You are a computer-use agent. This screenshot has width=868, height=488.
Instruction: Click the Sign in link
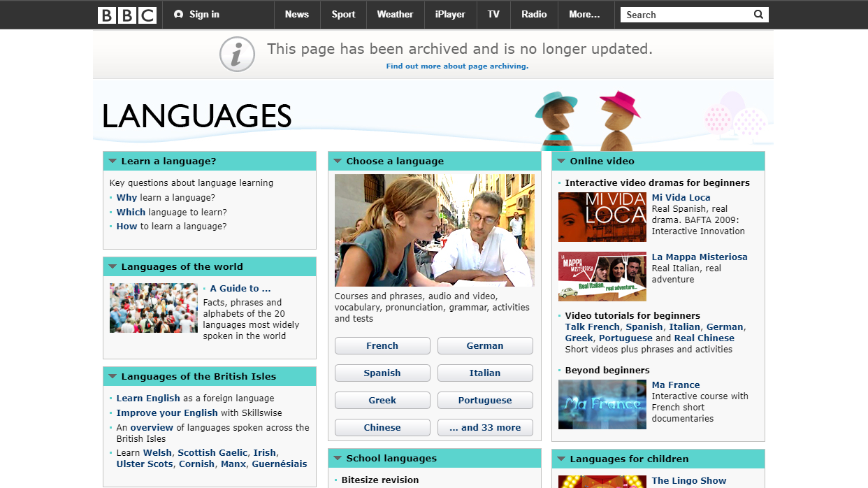click(204, 15)
